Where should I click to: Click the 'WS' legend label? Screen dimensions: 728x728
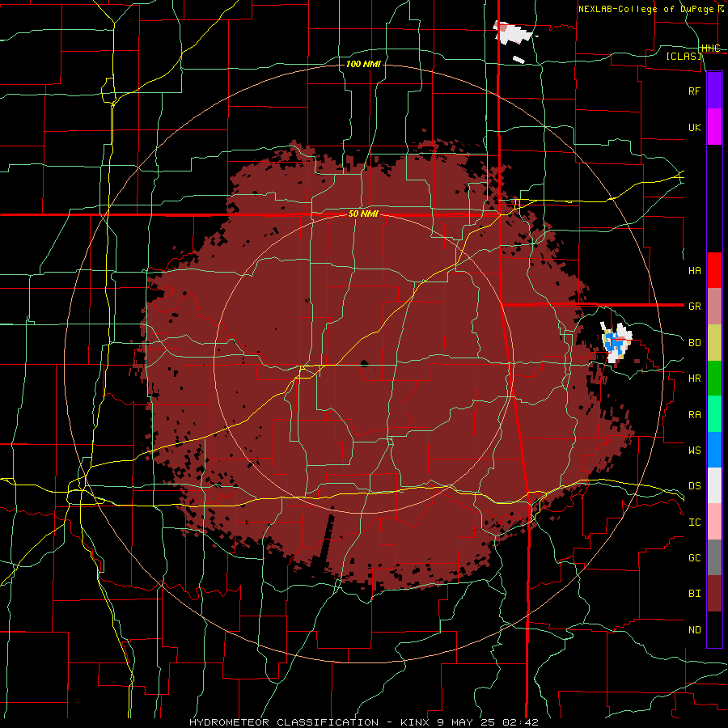click(694, 451)
